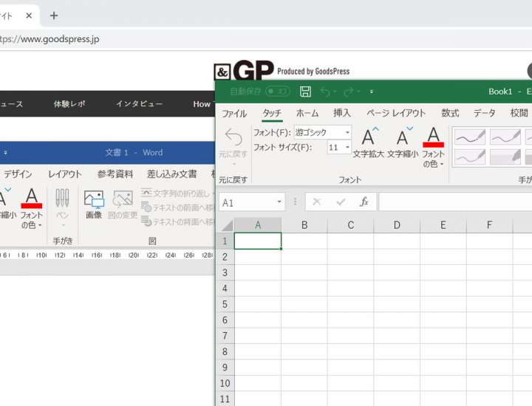Image resolution: width=532 pixels, height=406 pixels.
Task: Select column A header in Excel
Action: click(258, 225)
